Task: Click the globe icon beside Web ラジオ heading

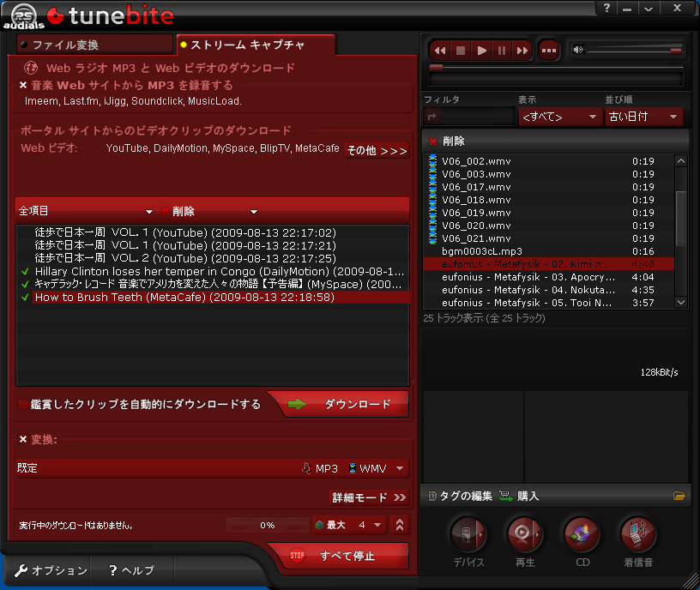Action: click(x=31, y=68)
